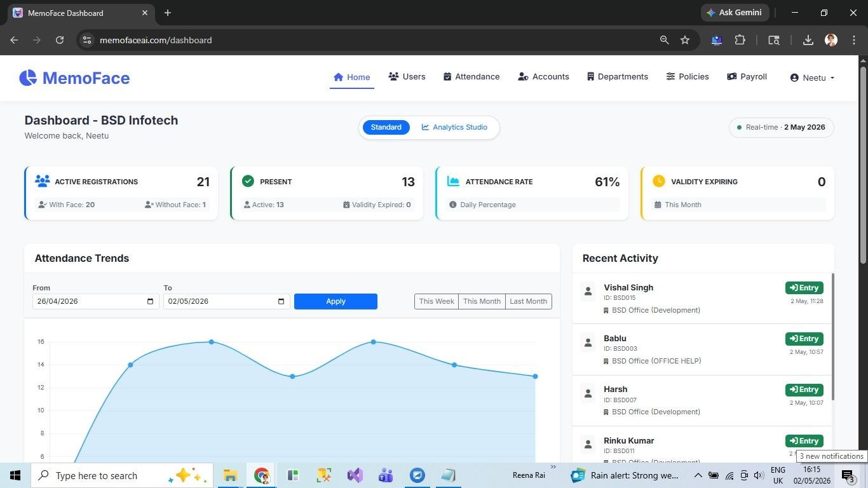
Task: Open the Policies nav tab
Action: 688,77
